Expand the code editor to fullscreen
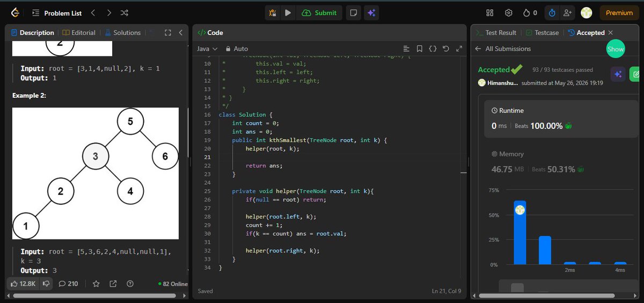The width and height of the screenshot is (644, 303). coord(459,49)
